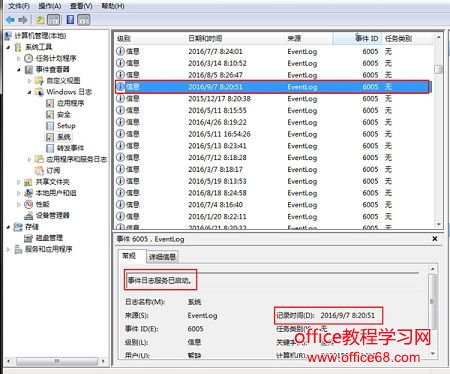This screenshot has width=450, height=374.
Task: Open the 查看(V) menu
Action: click(x=81, y=6)
